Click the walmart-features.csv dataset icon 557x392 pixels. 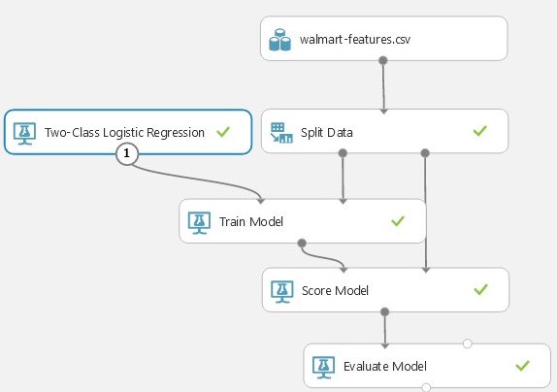pos(279,40)
